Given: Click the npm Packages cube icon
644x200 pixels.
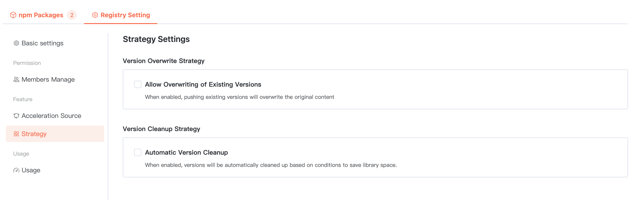Looking at the screenshot, I should pos(13,15).
